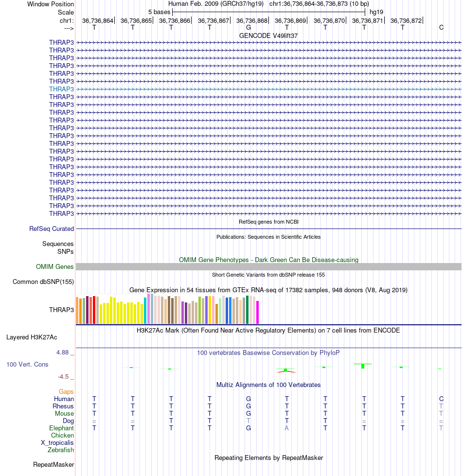Click the THRAP3 label beside GTEx bar chart
Viewport: 462px width, 476px height.
[61, 310]
